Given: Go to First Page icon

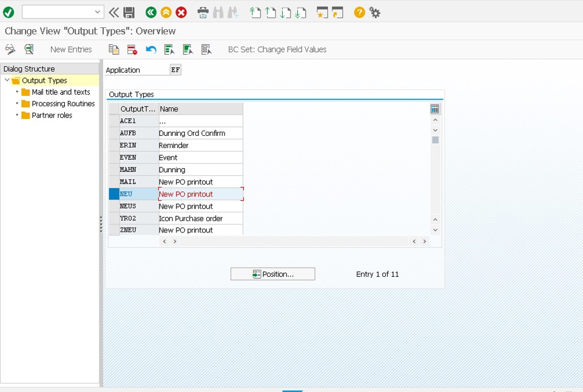Looking at the screenshot, I should pos(255,13).
